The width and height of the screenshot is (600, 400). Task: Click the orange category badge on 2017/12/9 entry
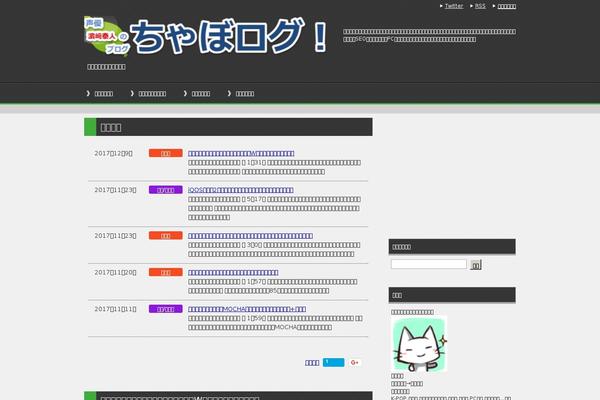coord(166,153)
